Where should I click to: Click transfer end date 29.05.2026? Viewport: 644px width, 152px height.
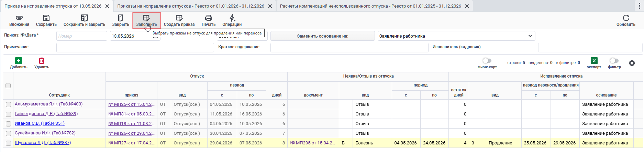click(565, 143)
